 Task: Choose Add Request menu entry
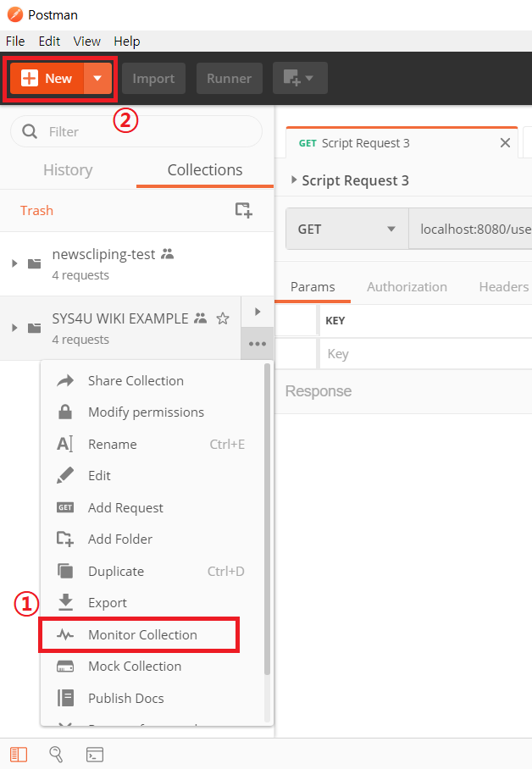coord(152,507)
